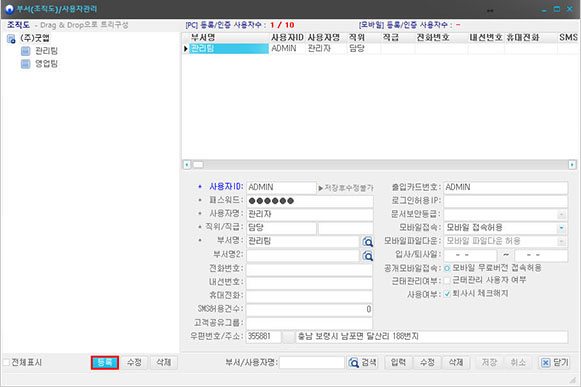581x387 pixels.
Task: Click the grid horizontal scrollbar right arrow
Action: (572, 164)
